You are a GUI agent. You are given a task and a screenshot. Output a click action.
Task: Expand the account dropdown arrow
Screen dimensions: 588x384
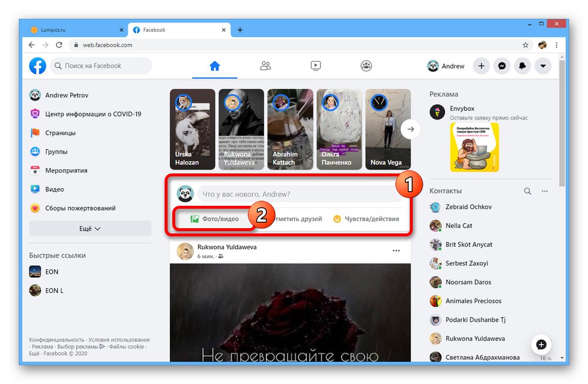(x=543, y=66)
